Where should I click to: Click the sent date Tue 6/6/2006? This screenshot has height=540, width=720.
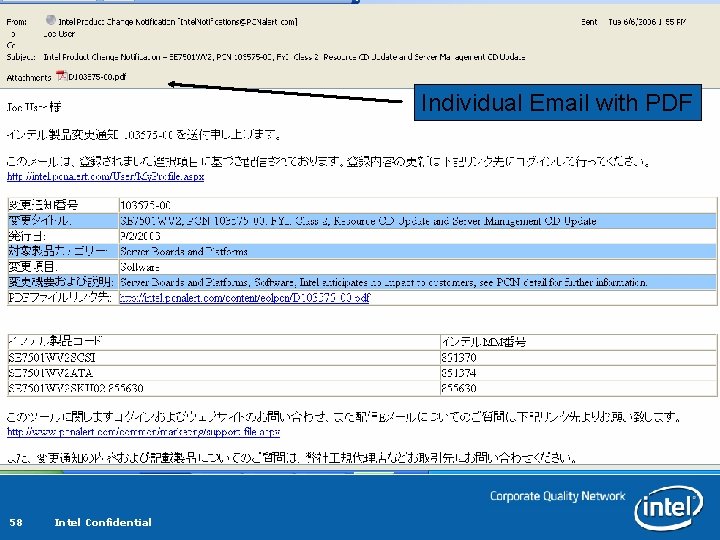tap(647, 22)
